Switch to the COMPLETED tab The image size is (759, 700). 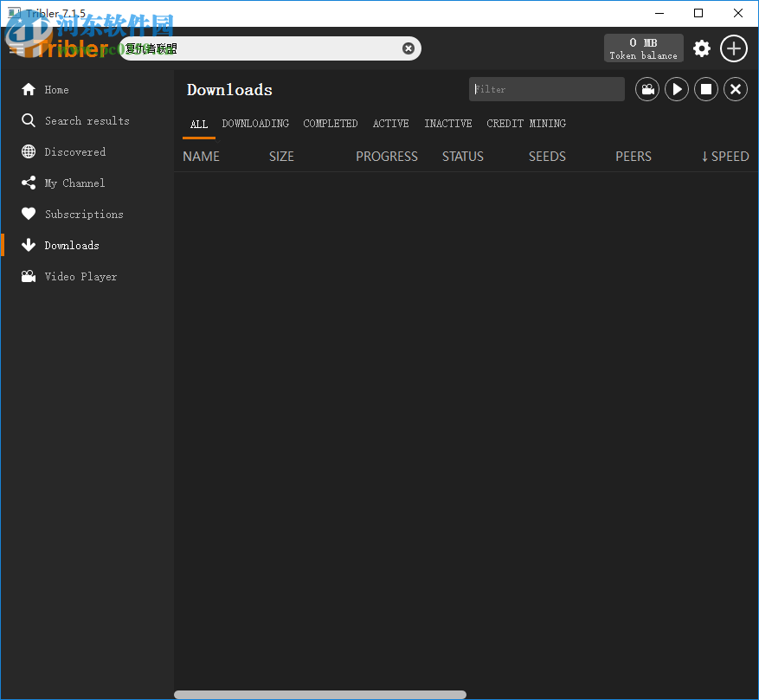[331, 124]
